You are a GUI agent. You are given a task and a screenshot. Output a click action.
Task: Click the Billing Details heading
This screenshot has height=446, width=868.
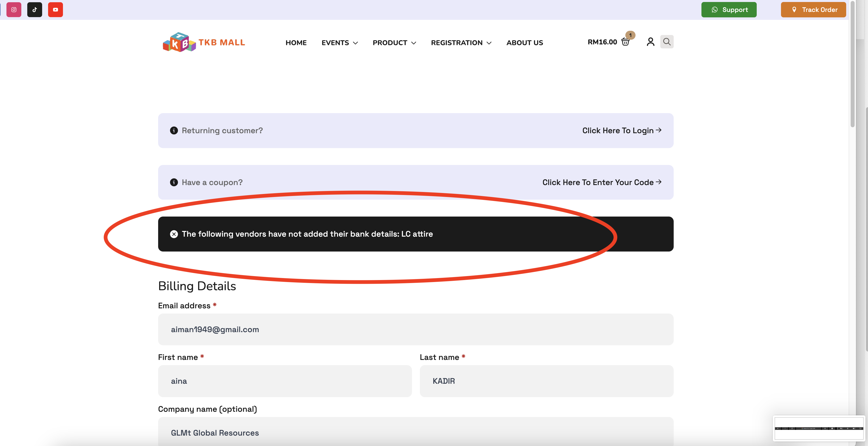(197, 286)
